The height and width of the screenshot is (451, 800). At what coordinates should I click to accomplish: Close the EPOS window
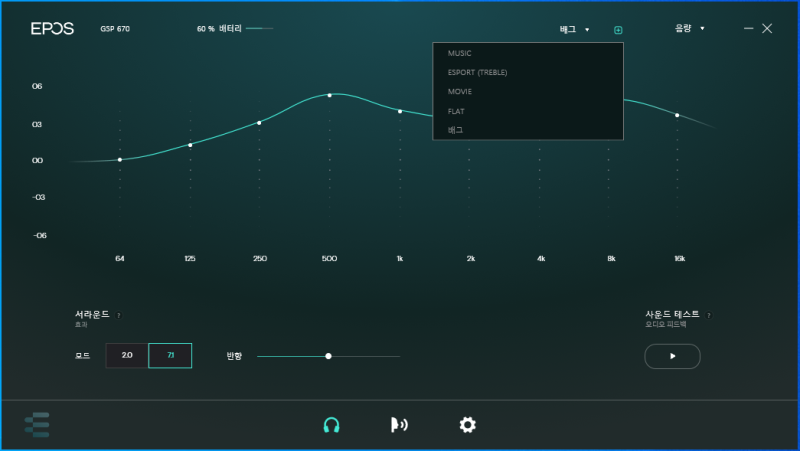point(767,29)
